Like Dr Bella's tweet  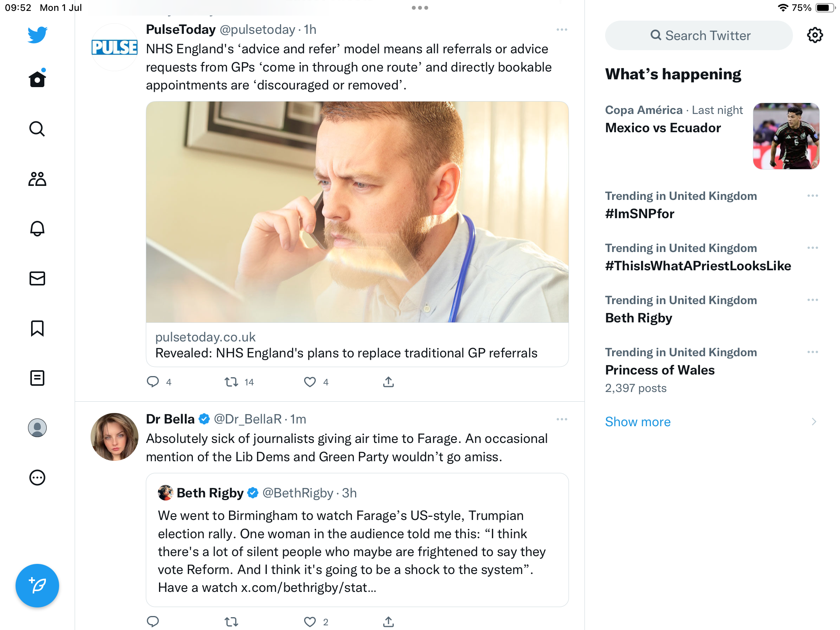(310, 621)
